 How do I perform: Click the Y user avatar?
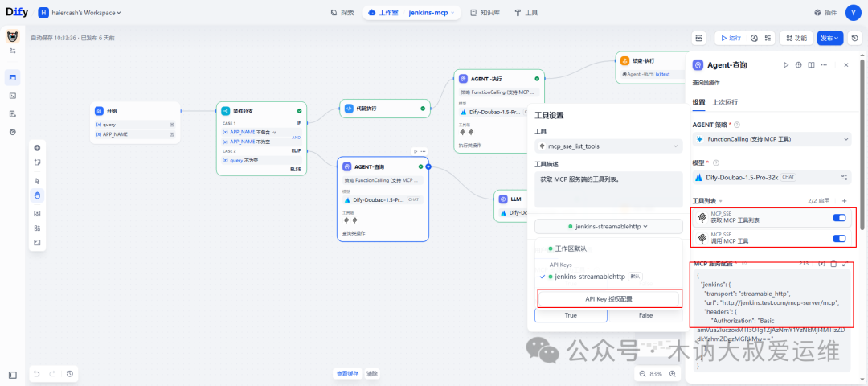(x=854, y=12)
